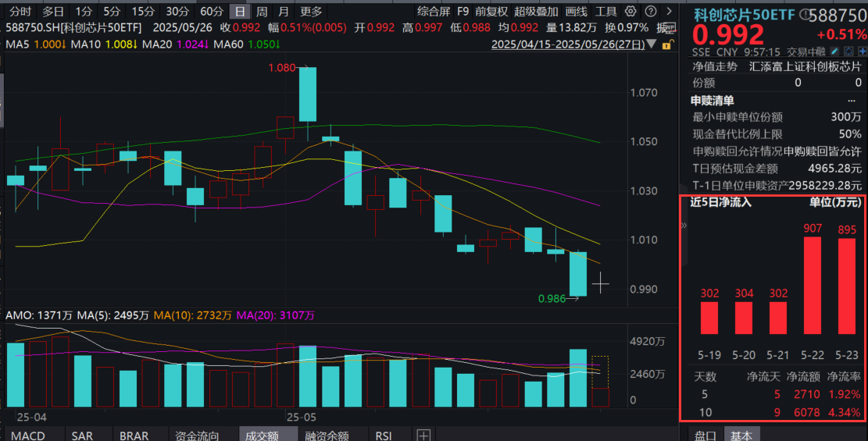The height and width of the screenshot is (441, 868).
Task: Add indicator with the plus icon
Action: pyautogui.click(x=423, y=435)
